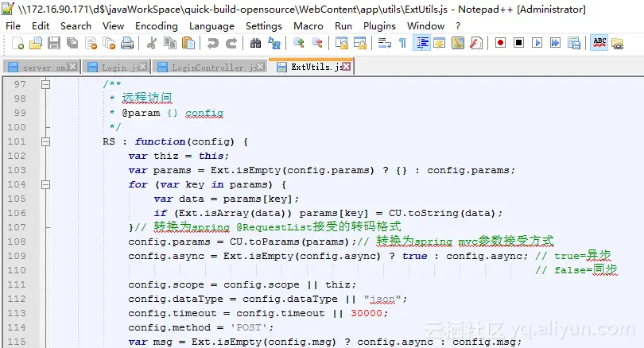The height and width of the screenshot is (348, 644).
Task: Toggle word wrap toolbar icon
Action: [x=385, y=43]
